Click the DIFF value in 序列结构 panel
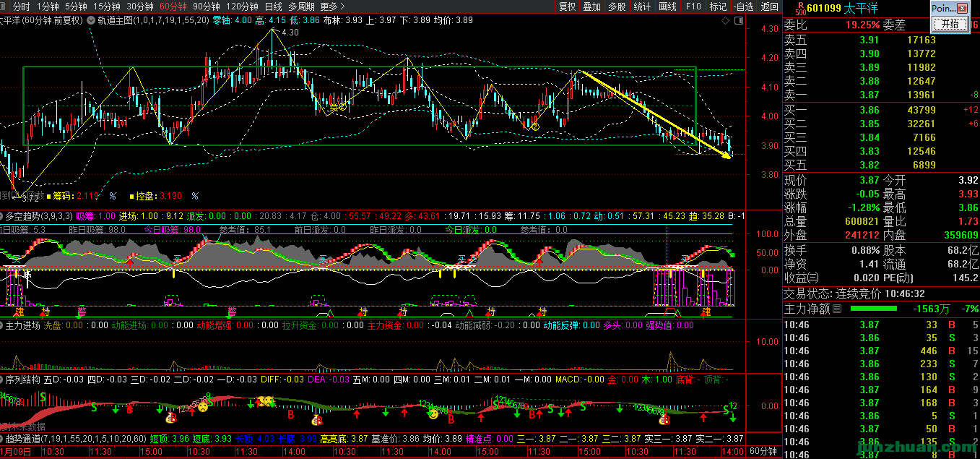This screenshot has height=459, width=980. tap(294, 379)
